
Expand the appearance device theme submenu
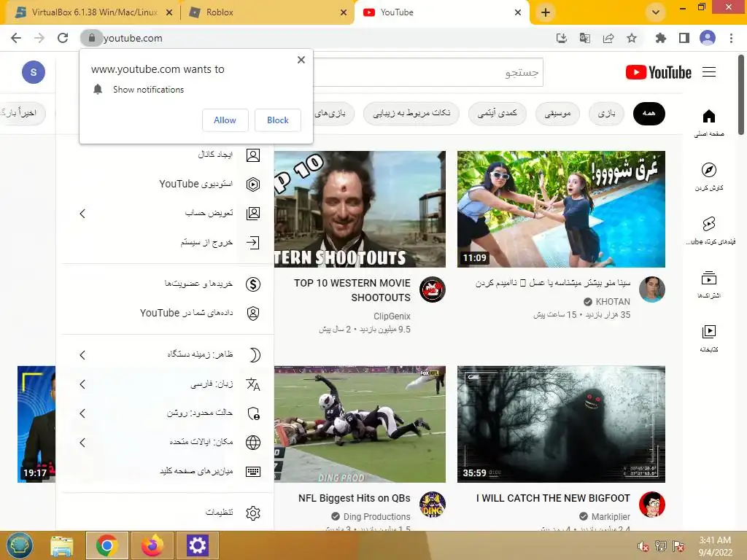(x=82, y=355)
